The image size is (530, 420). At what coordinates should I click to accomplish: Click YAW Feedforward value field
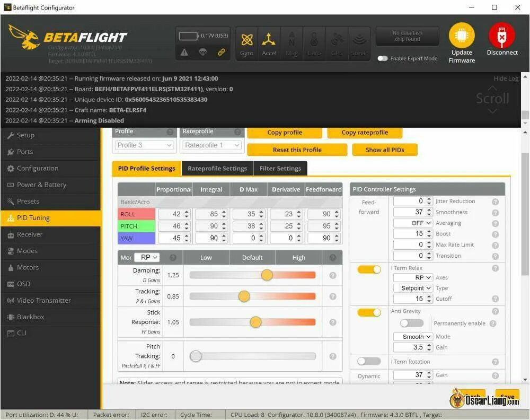323,239
